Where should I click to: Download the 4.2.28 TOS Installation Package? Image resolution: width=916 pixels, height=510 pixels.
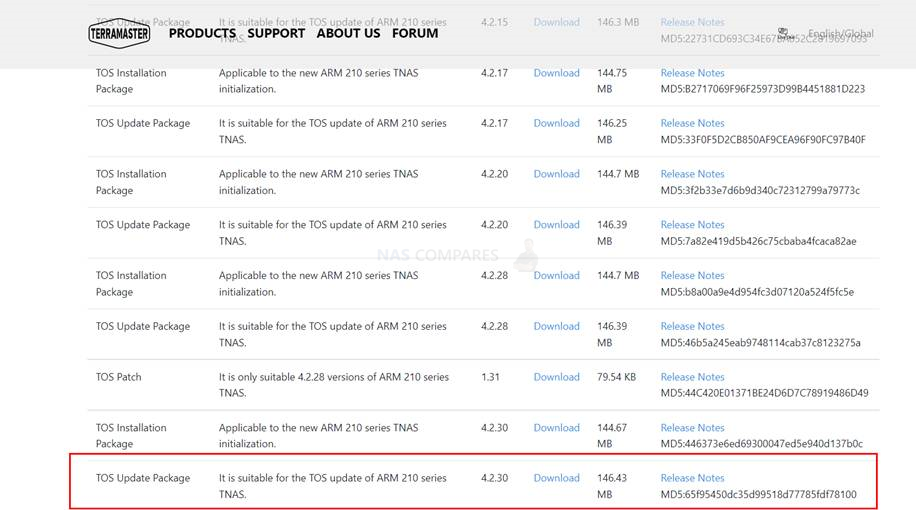[x=556, y=276]
